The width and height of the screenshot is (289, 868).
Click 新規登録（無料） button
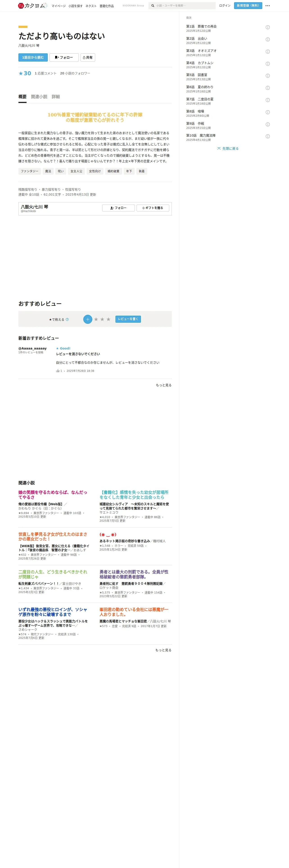pyautogui.click(x=248, y=6)
